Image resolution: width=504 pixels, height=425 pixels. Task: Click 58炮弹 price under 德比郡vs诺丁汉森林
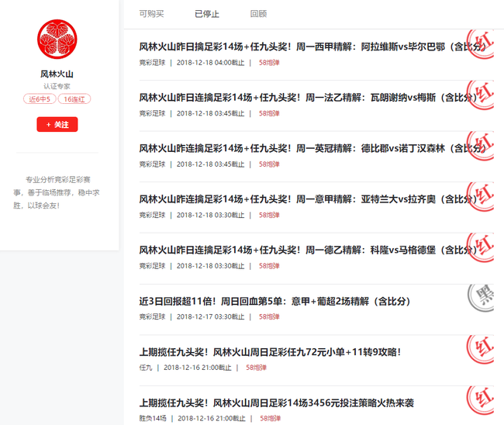pyautogui.click(x=269, y=164)
